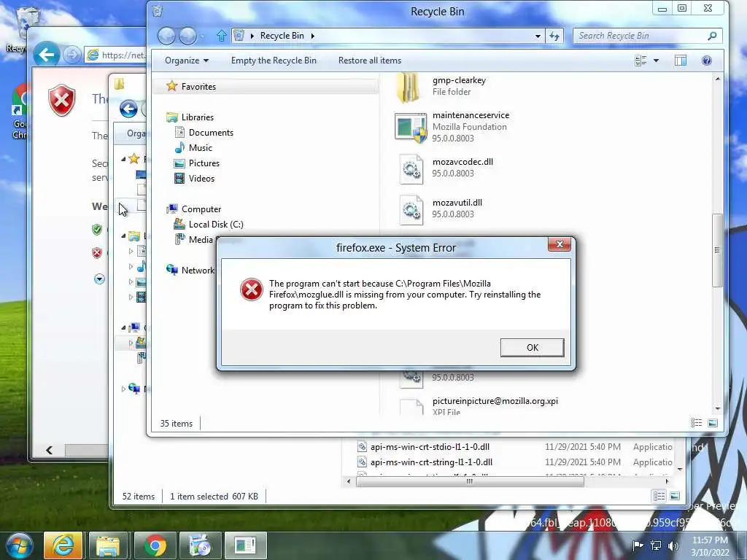Viewport: 747px width, 560px height.
Task: Click the Refresh button beside the address bar
Action: click(x=554, y=36)
